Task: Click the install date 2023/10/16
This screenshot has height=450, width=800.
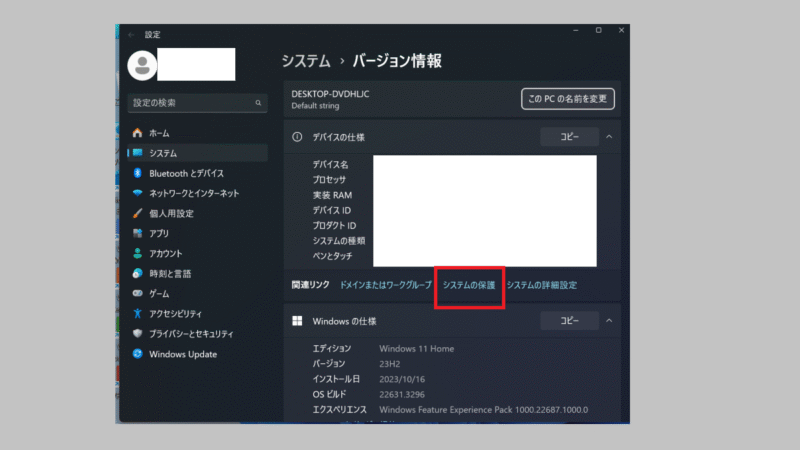Action: pos(402,379)
